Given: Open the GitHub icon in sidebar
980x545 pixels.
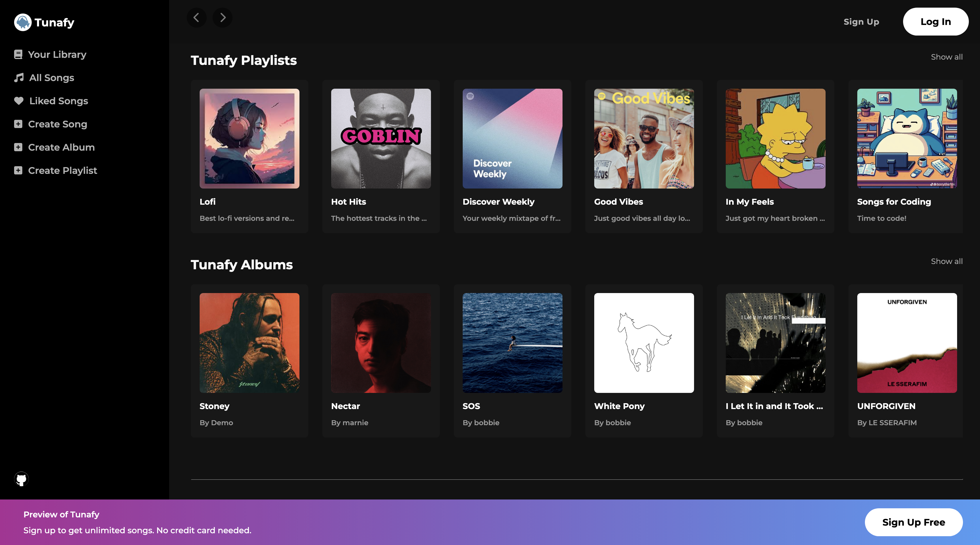Looking at the screenshot, I should pos(21,479).
